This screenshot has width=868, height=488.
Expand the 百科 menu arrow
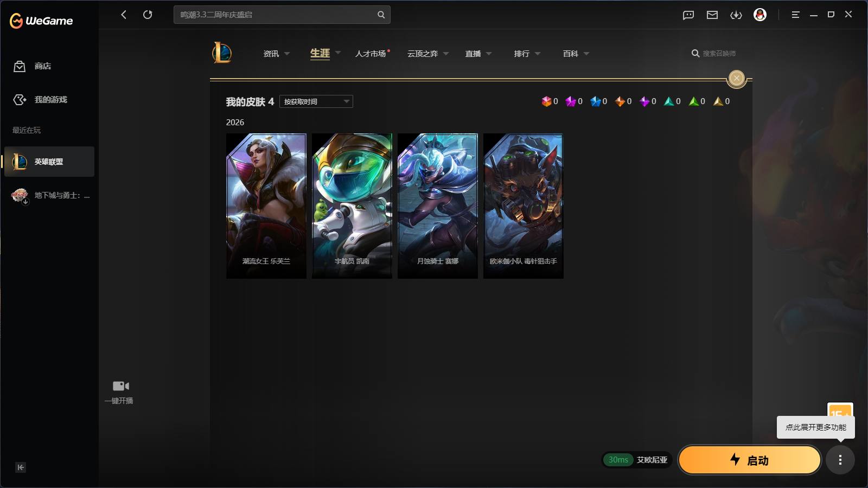click(x=586, y=54)
